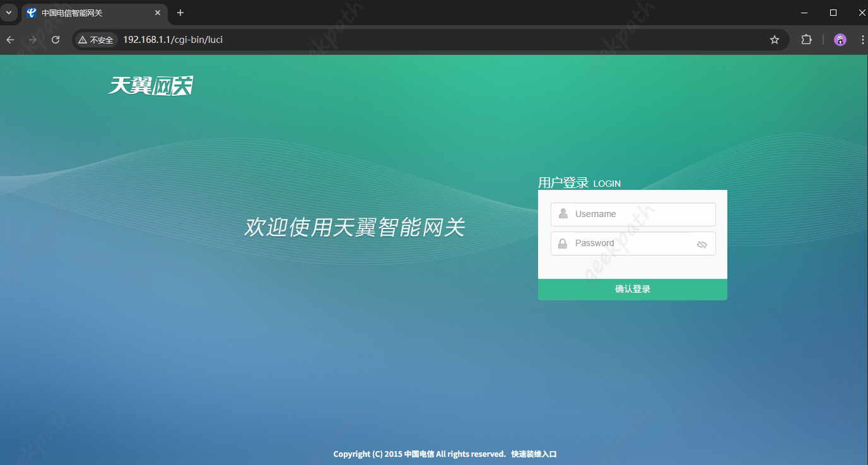The width and height of the screenshot is (868, 465).
Task: Open the Chrome three-dot menu
Action: pyautogui.click(x=862, y=40)
